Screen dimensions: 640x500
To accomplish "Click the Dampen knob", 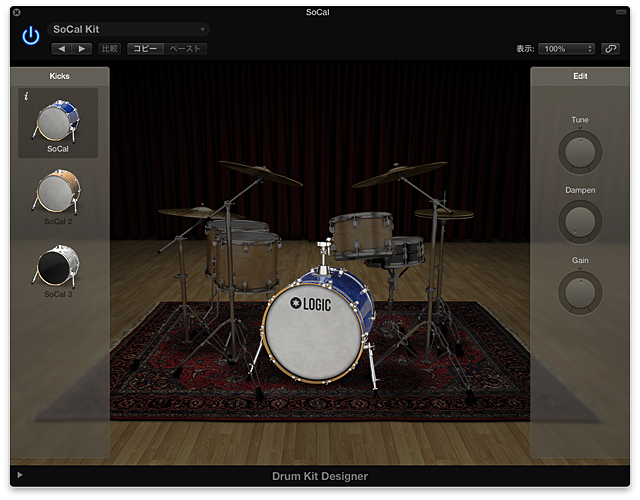I will click(x=580, y=221).
